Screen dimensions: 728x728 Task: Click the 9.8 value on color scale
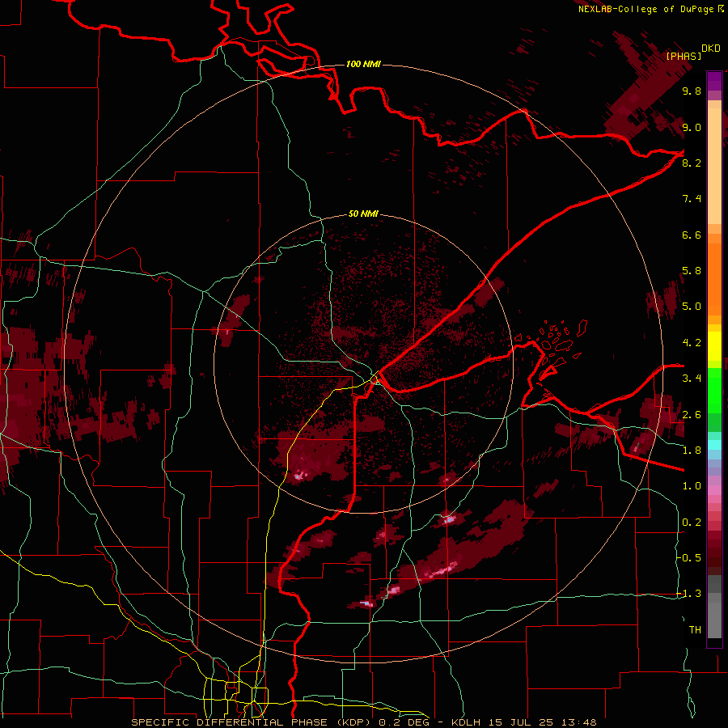click(x=692, y=91)
